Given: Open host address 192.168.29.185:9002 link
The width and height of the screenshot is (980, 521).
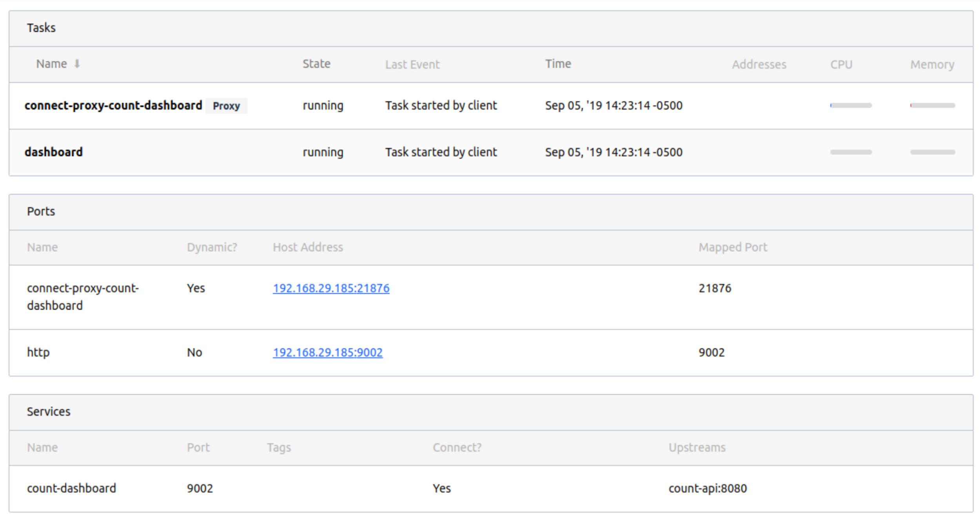Looking at the screenshot, I should (327, 353).
